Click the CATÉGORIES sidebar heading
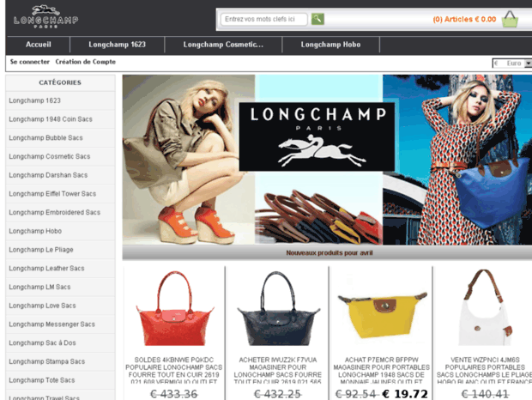Viewport: 532px width, 400px height. click(x=60, y=82)
